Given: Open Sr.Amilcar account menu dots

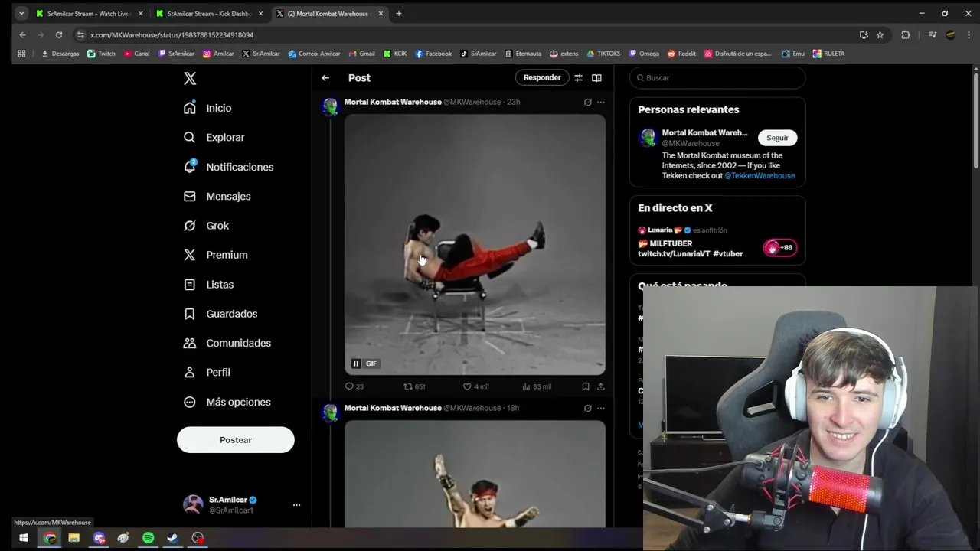Looking at the screenshot, I should pos(296,505).
